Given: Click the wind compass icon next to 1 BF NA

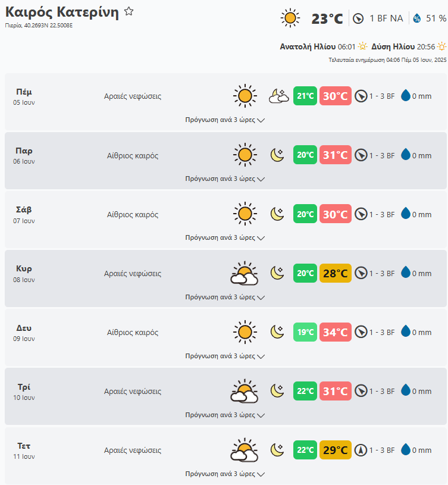Looking at the screenshot, I should pos(358,18).
